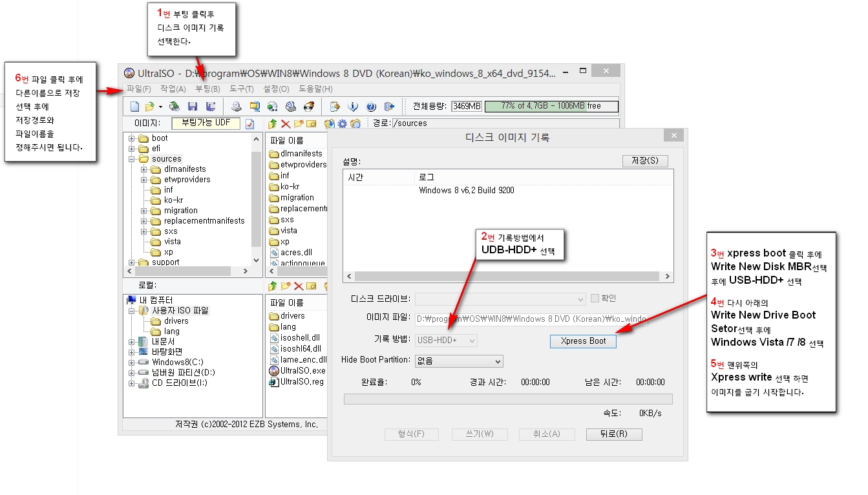This screenshot has width=868, height=495.
Task: Click the image tree vertical scrollbar
Action: click(x=256, y=200)
